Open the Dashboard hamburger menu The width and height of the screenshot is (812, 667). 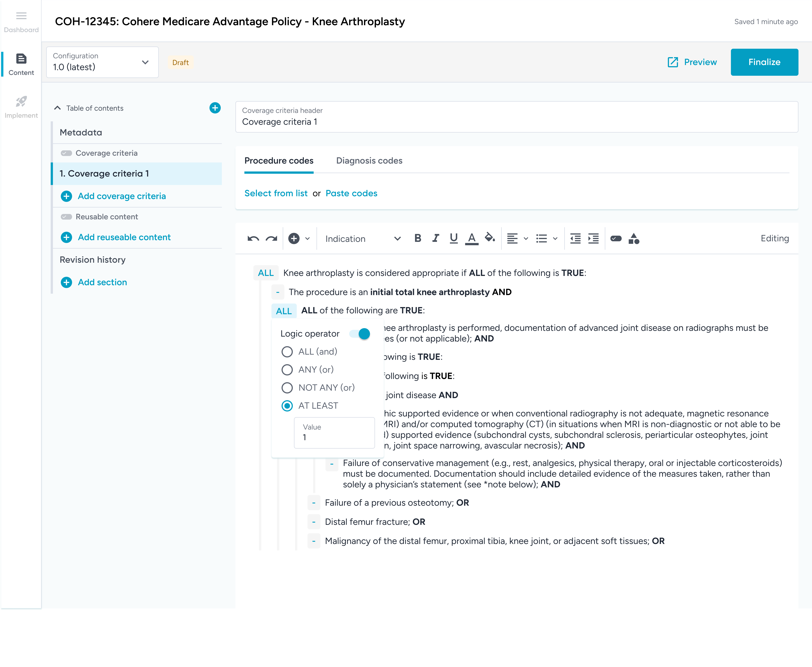click(x=21, y=16)
